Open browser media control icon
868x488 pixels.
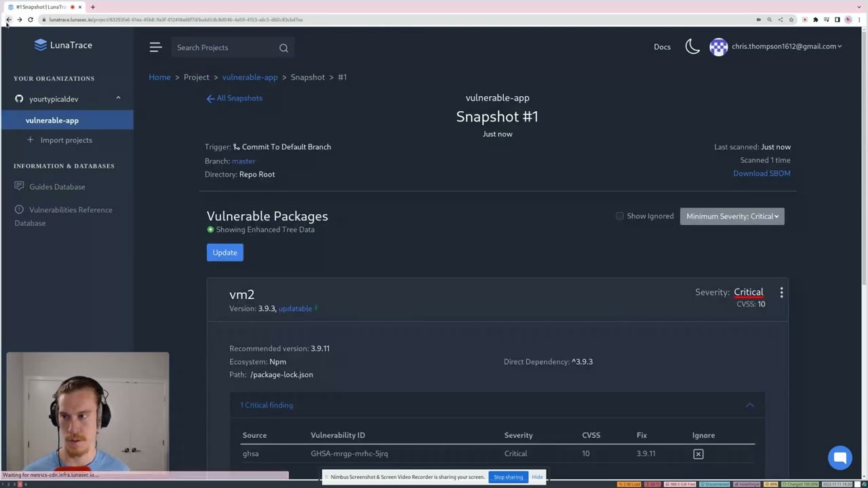(826, 20)
